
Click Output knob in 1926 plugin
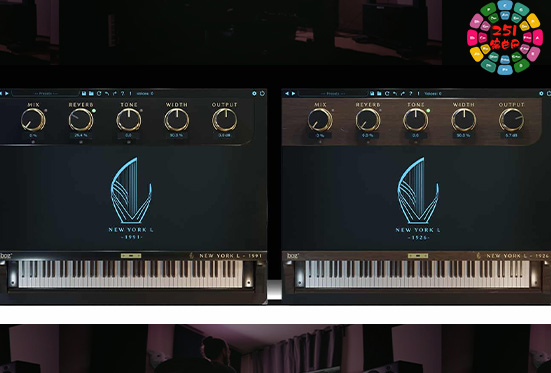click(511, 120)
